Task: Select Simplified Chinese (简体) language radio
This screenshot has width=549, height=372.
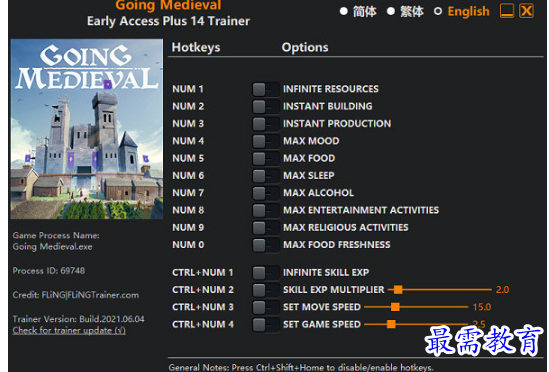Action: click(344, 12)
